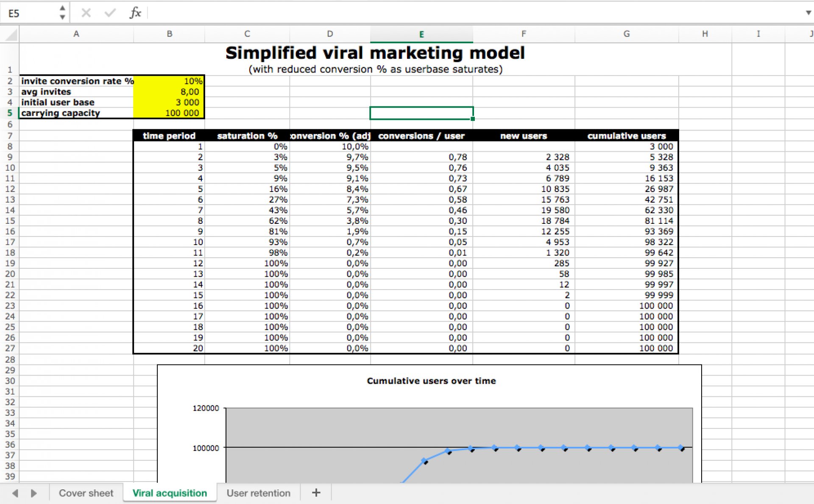814x504 pixels.
Task: Click the confirm entry checkmark icon
Action: tap(110, 13)
